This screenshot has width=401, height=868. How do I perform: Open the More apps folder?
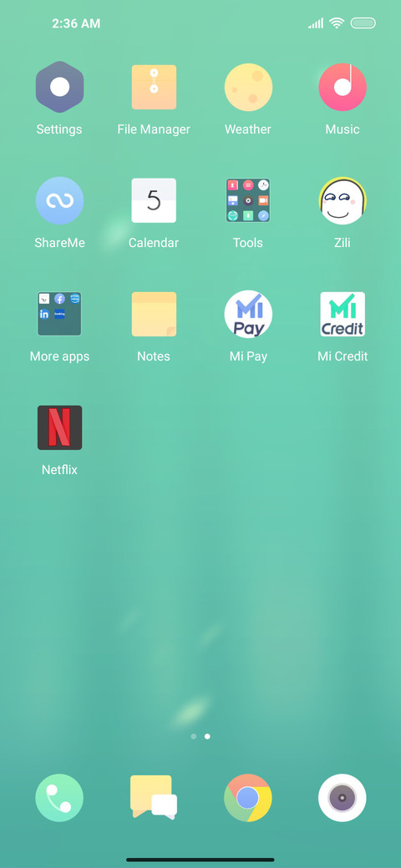tap(60, 314)
